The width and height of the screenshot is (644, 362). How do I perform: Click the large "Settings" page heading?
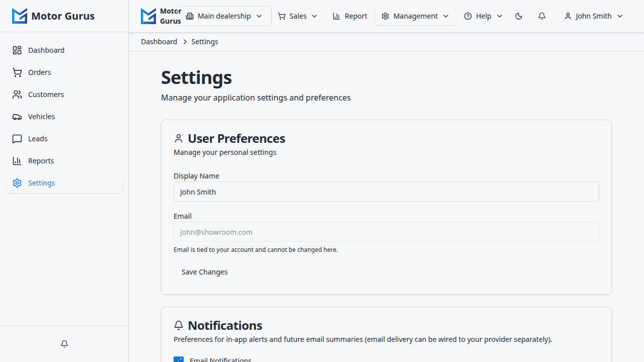tap(196, 77)
